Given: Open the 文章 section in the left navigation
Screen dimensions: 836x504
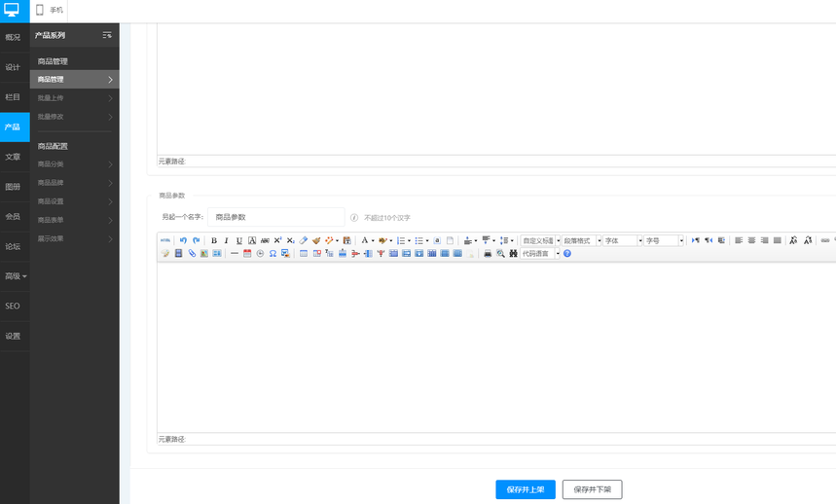Looking at the screenshot, I should pos(14,157).
